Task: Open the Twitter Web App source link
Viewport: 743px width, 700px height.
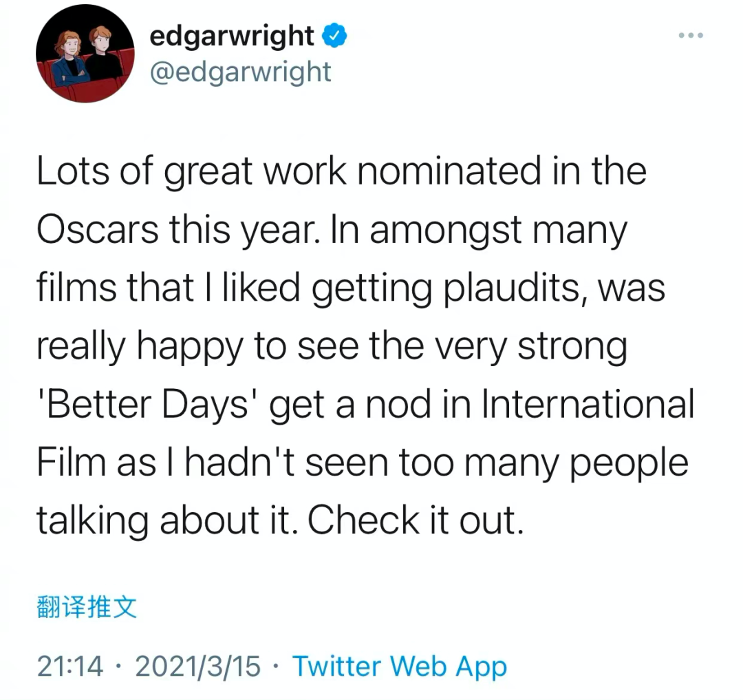Action: click(399, 666)
